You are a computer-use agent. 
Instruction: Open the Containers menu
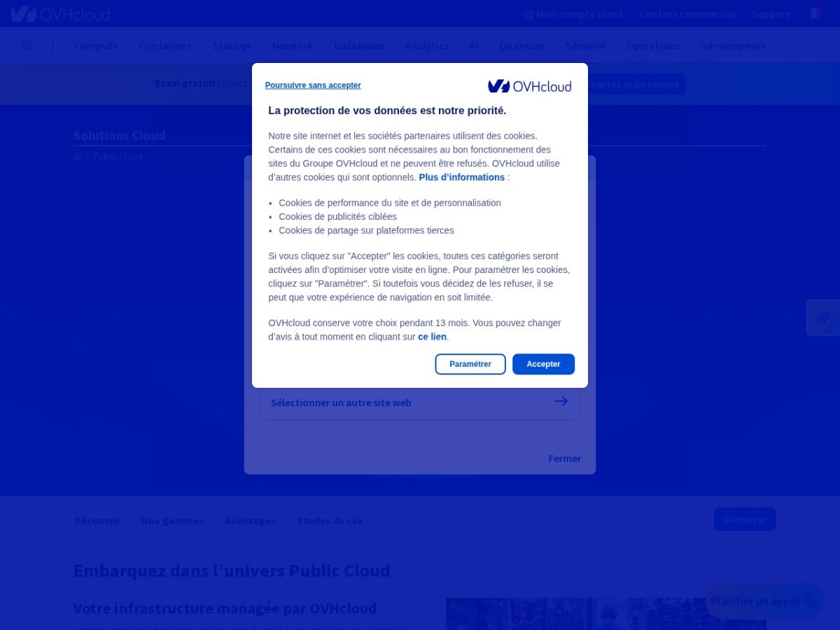click(165, 45)
